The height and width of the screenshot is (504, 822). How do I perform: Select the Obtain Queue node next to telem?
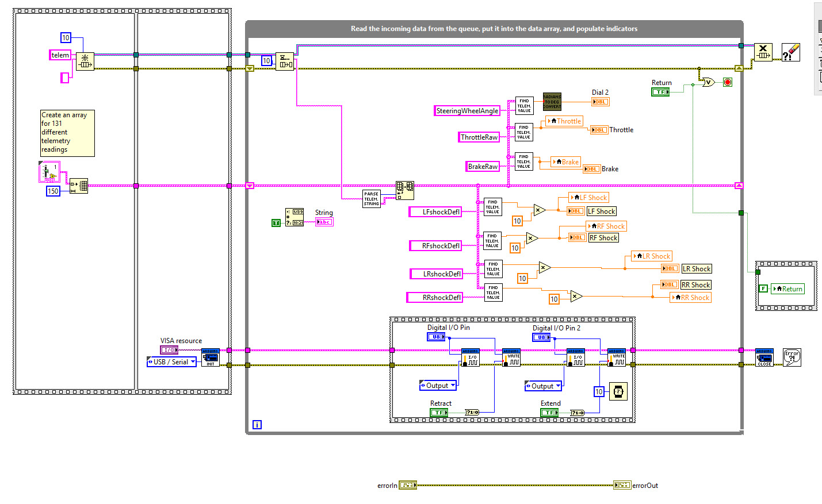point(85,61)
